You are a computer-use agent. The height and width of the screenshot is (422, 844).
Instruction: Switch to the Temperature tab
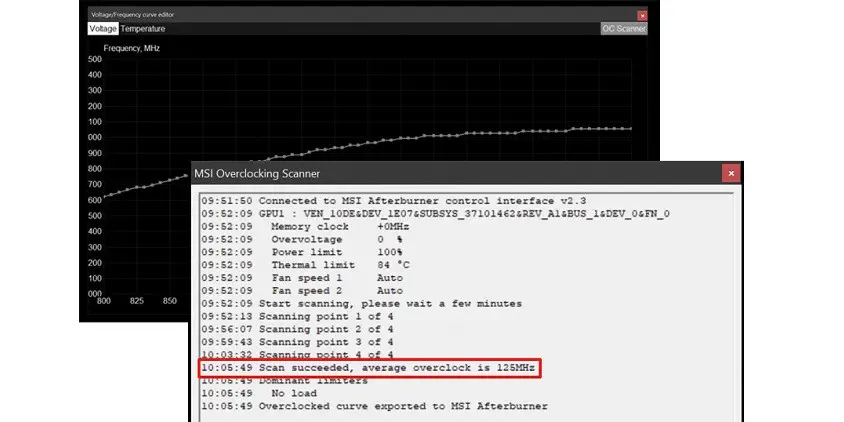(143, 29)
